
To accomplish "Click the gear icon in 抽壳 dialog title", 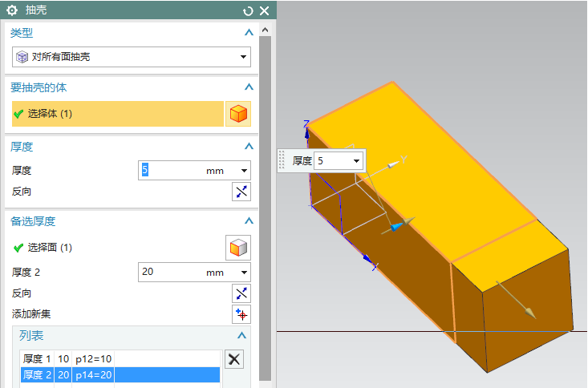I will [12, 10].
